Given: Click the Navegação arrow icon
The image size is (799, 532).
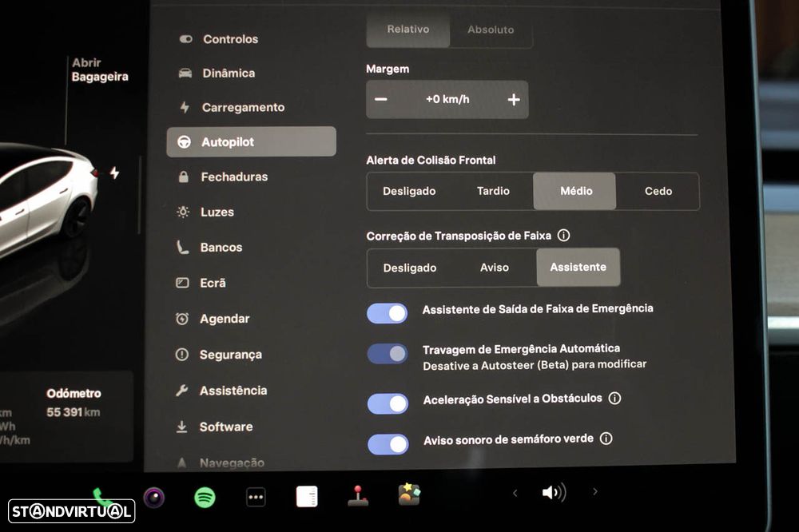Looking at the screenshot, I should (x=181, y=463).
